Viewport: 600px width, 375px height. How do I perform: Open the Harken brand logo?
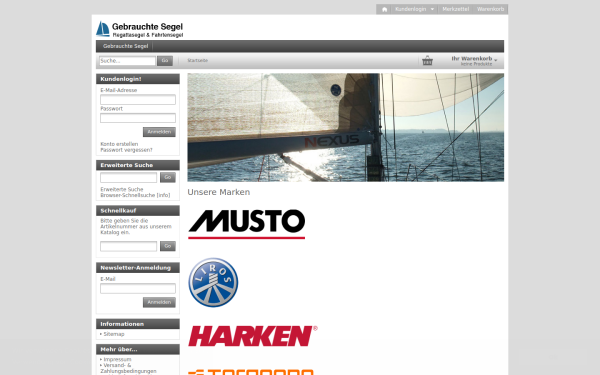click(253, 336)
